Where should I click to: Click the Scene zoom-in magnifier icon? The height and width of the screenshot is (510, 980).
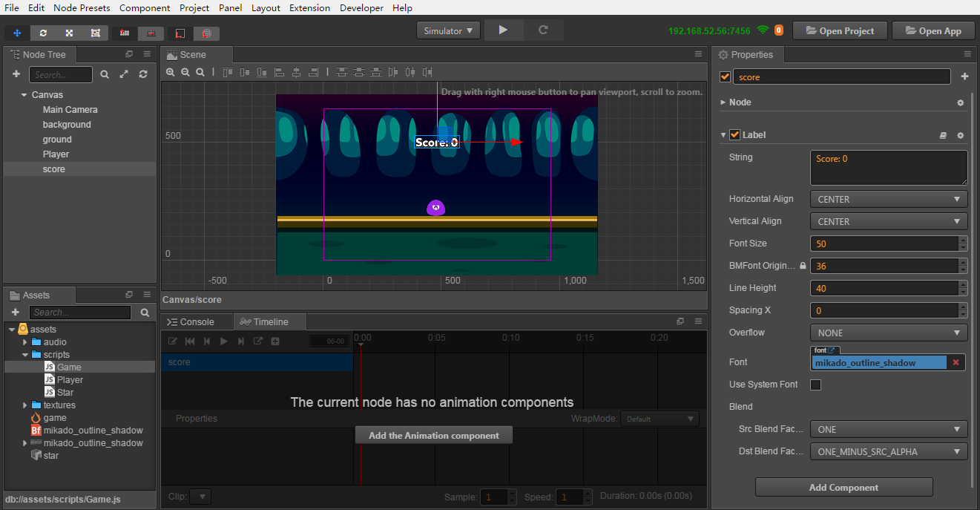coord(171,72)
